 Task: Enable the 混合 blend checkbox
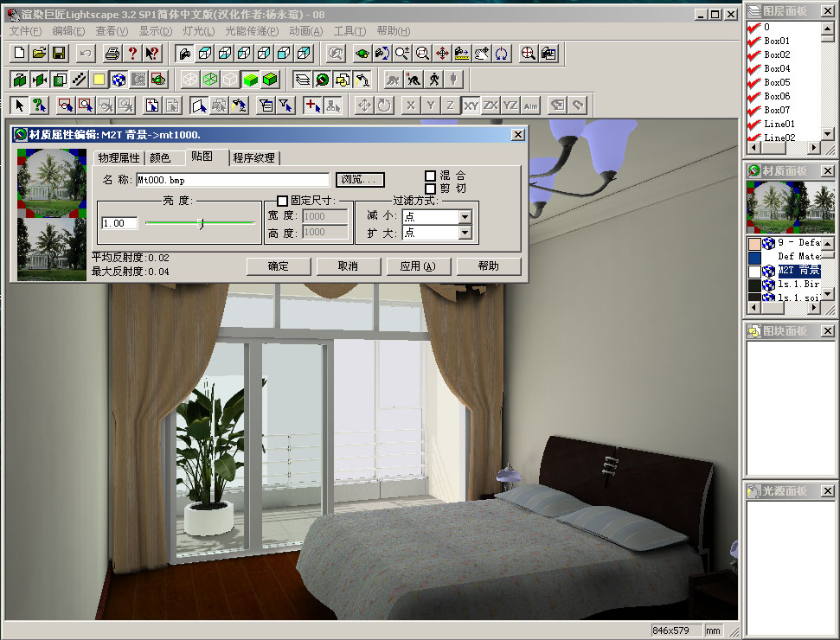point(430,176)
